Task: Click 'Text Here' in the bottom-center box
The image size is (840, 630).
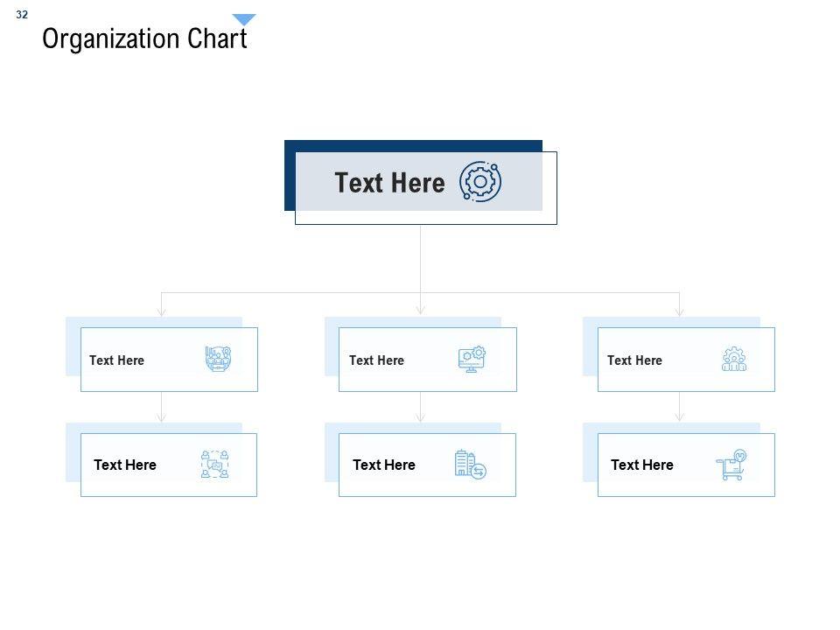Action: 384,465
